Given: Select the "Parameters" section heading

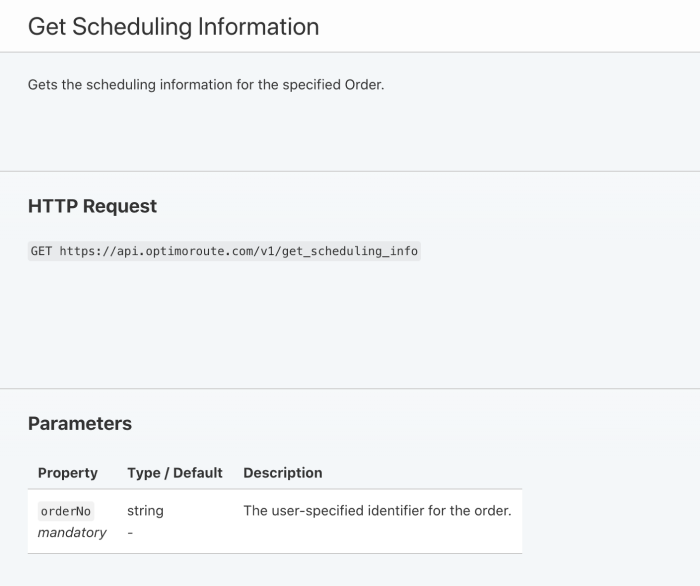Looking at the screenshot, I should coord(80,423).
